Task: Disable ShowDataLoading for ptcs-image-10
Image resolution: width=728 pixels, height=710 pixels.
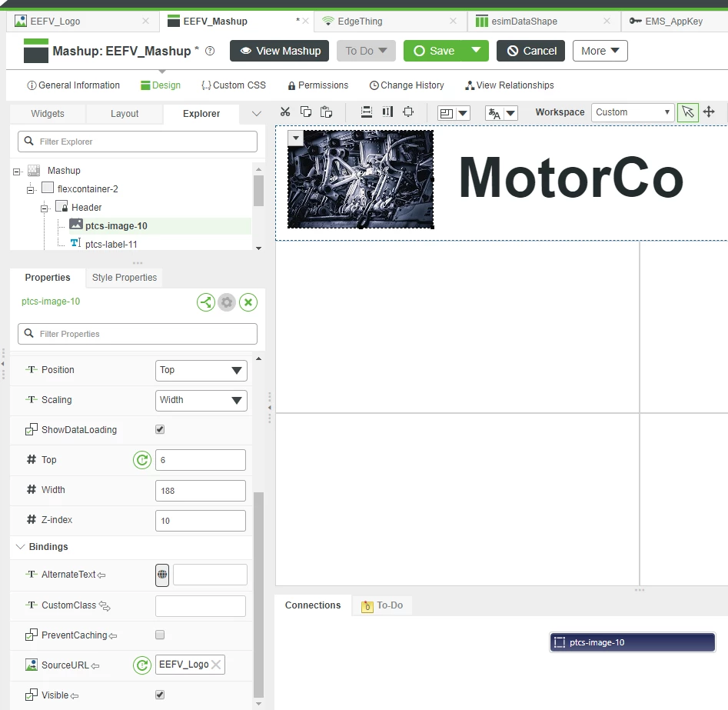Action: pyautogui.click(x=160, y=429)
